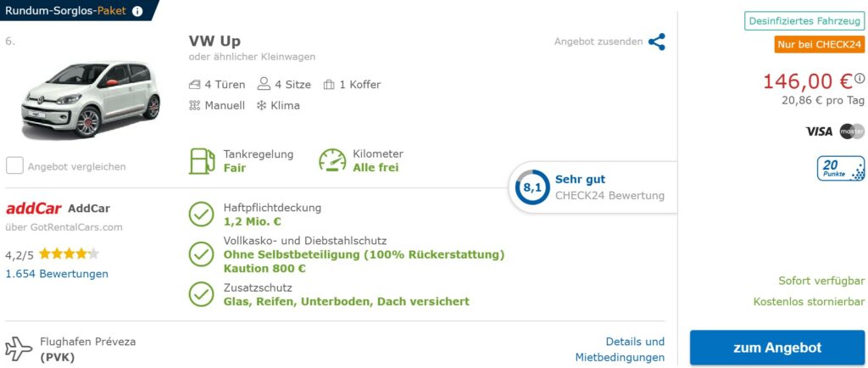
Task: Open the zum Angebot offer button
Action: click(777, 348)
